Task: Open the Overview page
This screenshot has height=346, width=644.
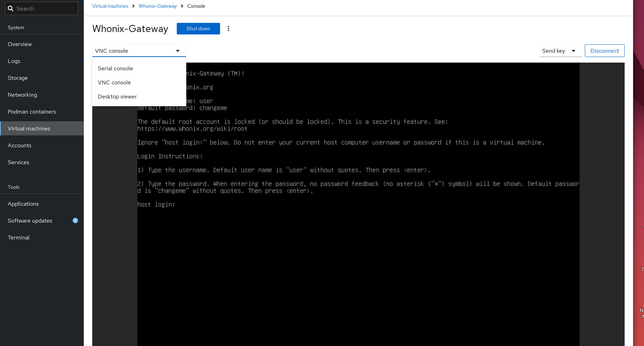Action: tap(20, 44)
